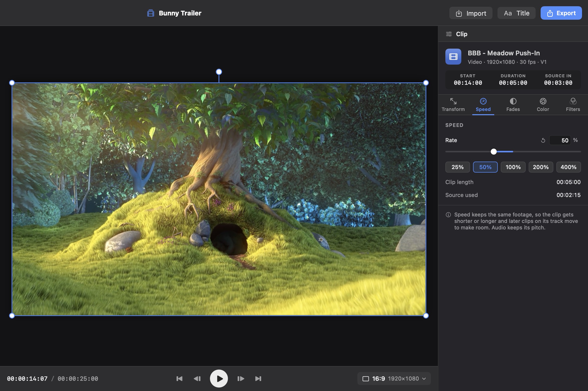Select the 50% speed preset
588x391 pixels.
[485, 167]
